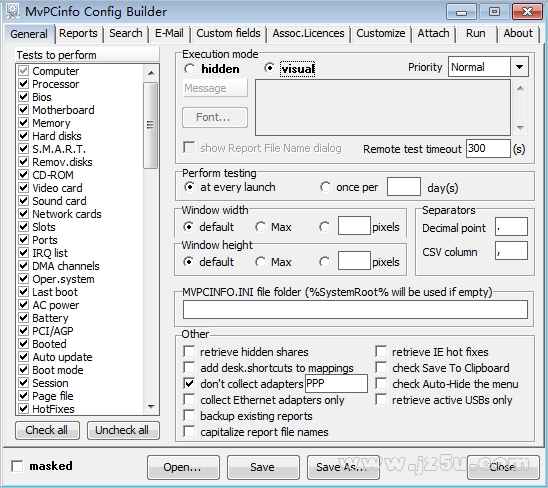
Task: Click the once per days input field
Action: 404,187
